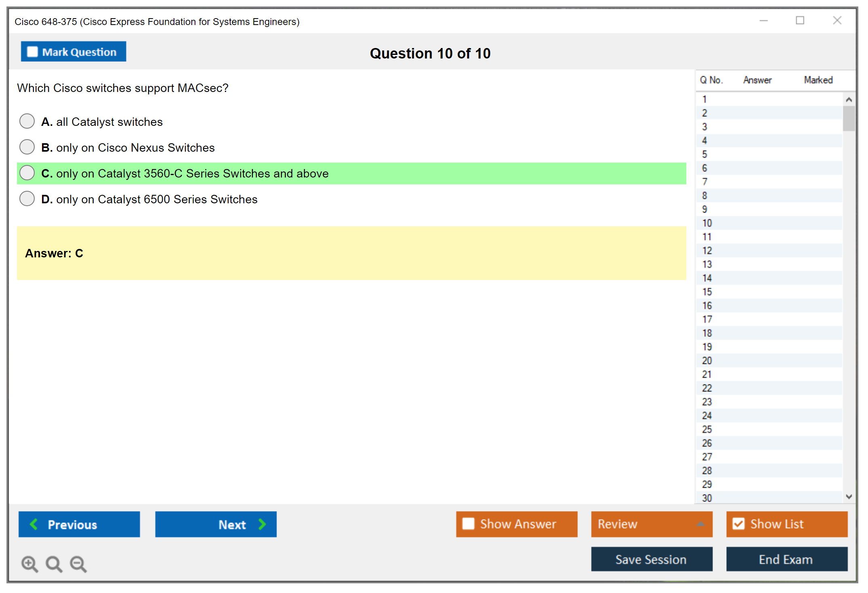Click the zoom in magnifier icon
Viewport: 868px width, 593px height.
[29, 564]
